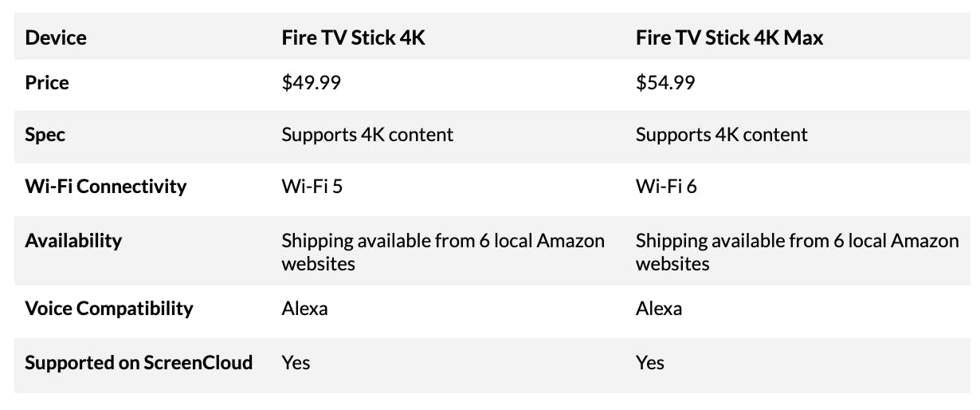The image size is (980, 410).
Task: Click shipping availability text for 4K Max
Action: (x=798, y=251)
